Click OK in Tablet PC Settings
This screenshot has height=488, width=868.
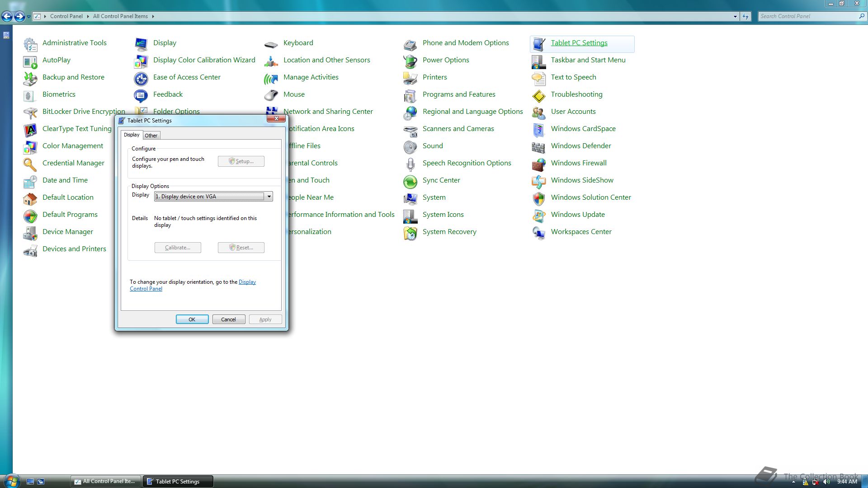pyautogui.click(x=192, y=319)
